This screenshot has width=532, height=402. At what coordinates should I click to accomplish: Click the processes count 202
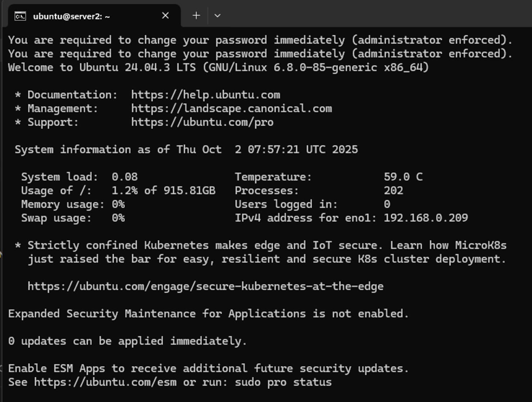[x=393, y=191]
